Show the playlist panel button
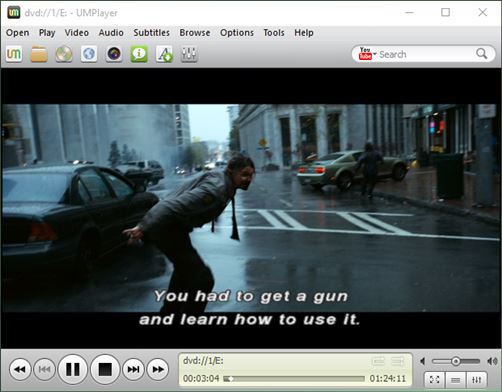Image resolution: width=502 pixels, height=392 pixels. (x=455, y=379)
